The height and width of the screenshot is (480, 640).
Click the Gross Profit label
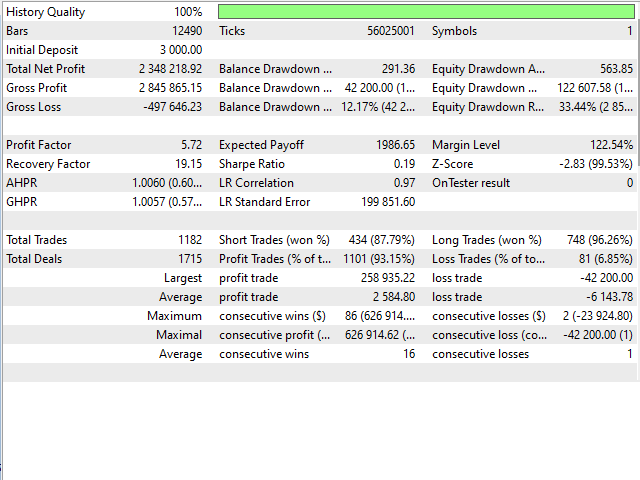pyautogui.click(x=37, y=88)
